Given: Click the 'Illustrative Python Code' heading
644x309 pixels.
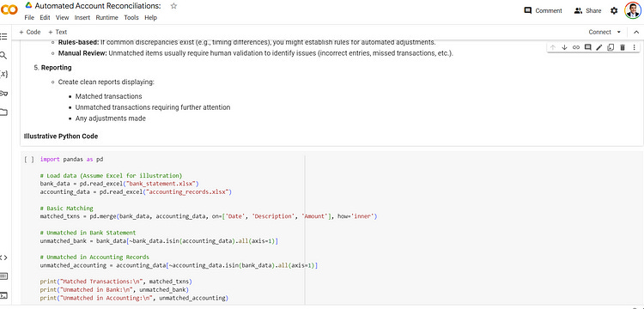Looking at the screenshot, I should (61, 136).
